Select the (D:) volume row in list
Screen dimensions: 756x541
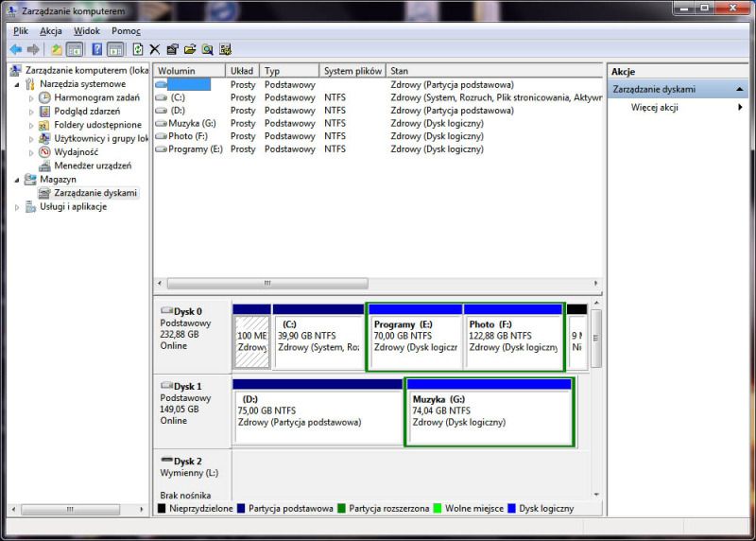coord(378,111)
